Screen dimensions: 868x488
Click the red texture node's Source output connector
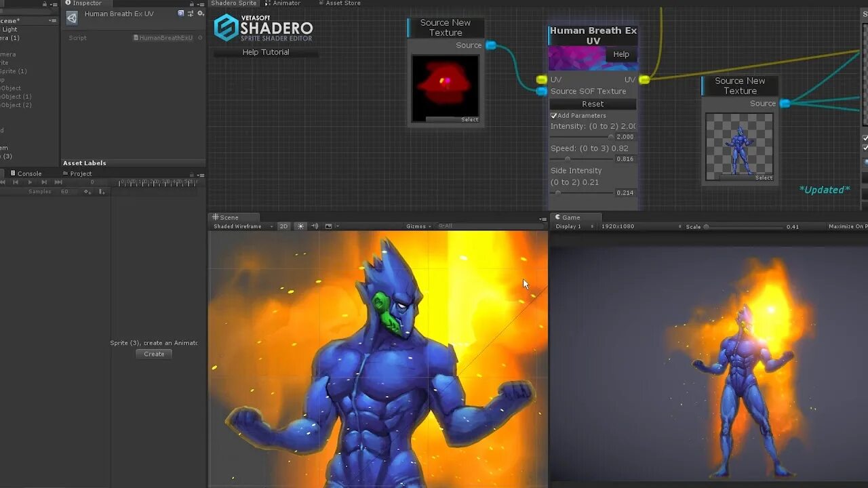tap(491, 45)
